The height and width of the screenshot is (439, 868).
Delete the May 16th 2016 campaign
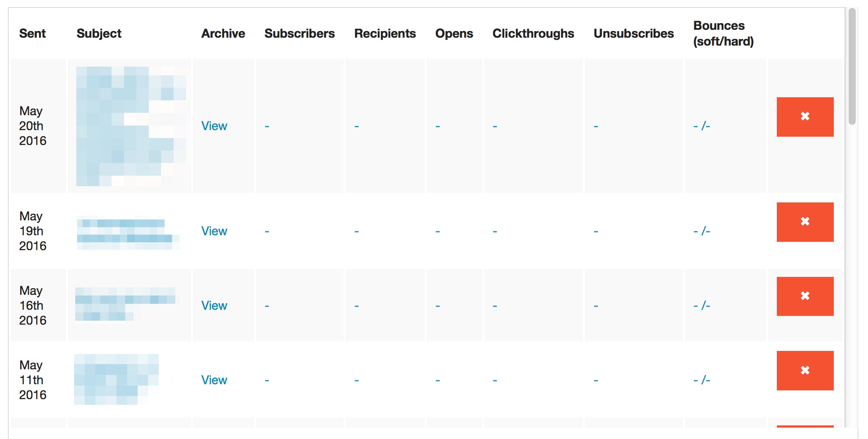pyautogui.click(x=805, y=296)
